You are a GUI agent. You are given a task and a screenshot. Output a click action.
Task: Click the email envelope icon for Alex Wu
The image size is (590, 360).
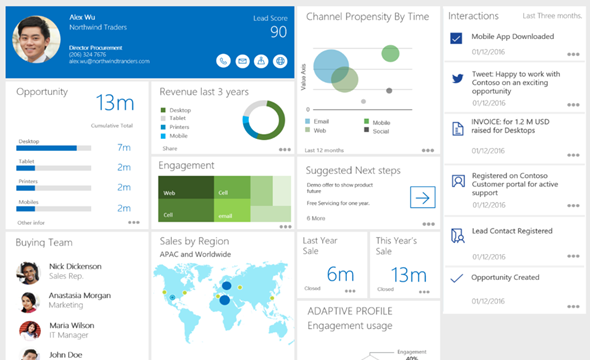242,61
